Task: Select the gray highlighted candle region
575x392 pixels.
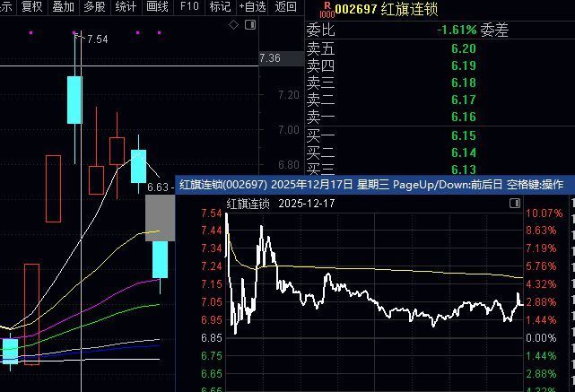Action: click(160, 218)
